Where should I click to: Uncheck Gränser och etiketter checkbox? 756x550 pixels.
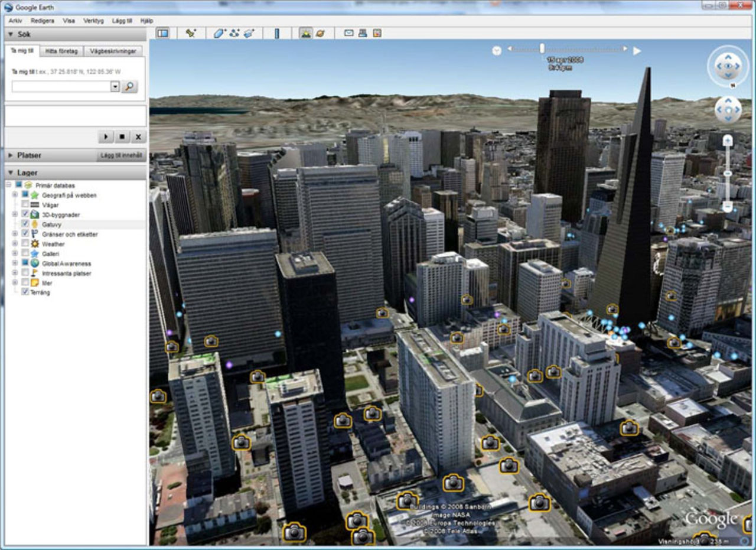pyautogui.click(x=25, y=234)
